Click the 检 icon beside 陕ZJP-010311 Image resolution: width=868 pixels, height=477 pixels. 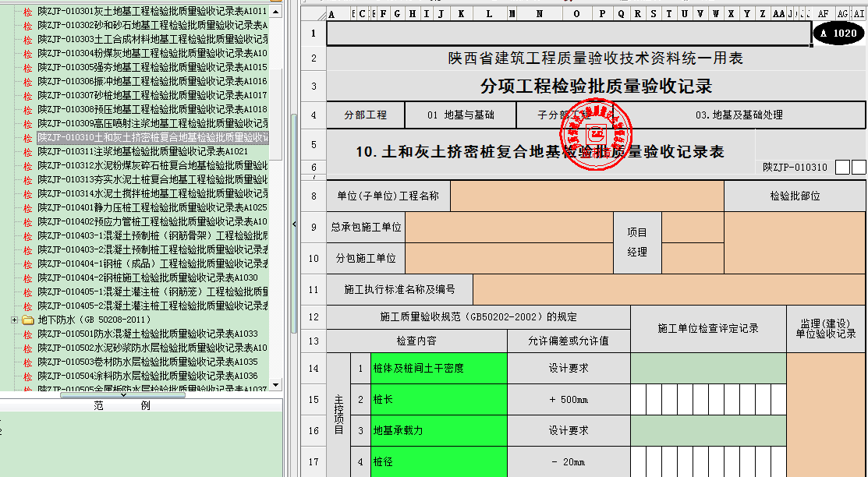click(x=28, y=152)
